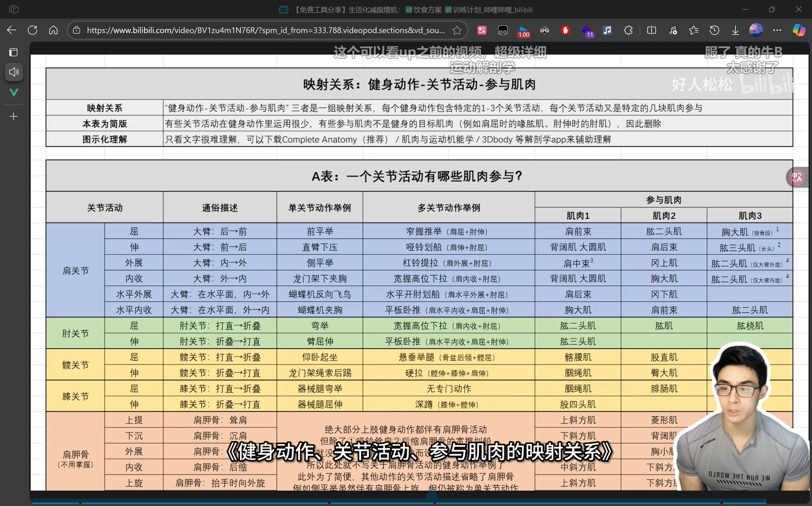Click the 肩中束 muscle cell
Screen dimensions: 812x506
[x=578, y=263]
